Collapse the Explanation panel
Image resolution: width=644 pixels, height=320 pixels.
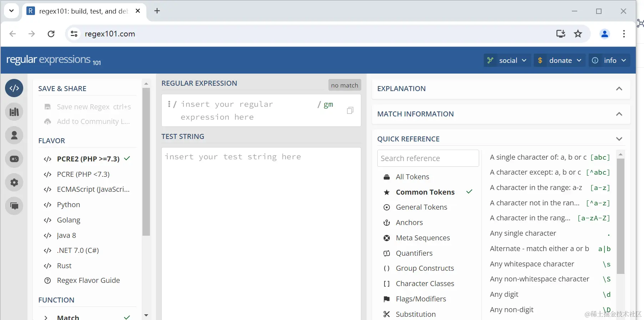[619, 89]
